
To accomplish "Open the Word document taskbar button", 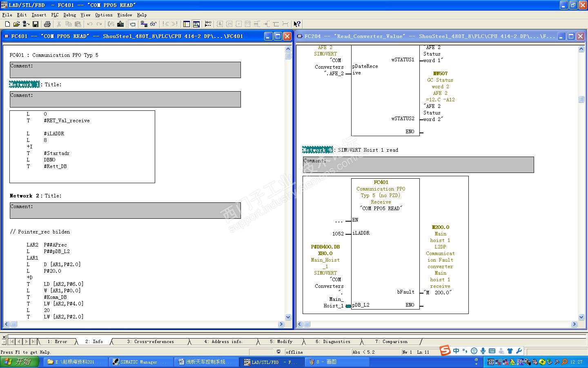I will (207, 362).
